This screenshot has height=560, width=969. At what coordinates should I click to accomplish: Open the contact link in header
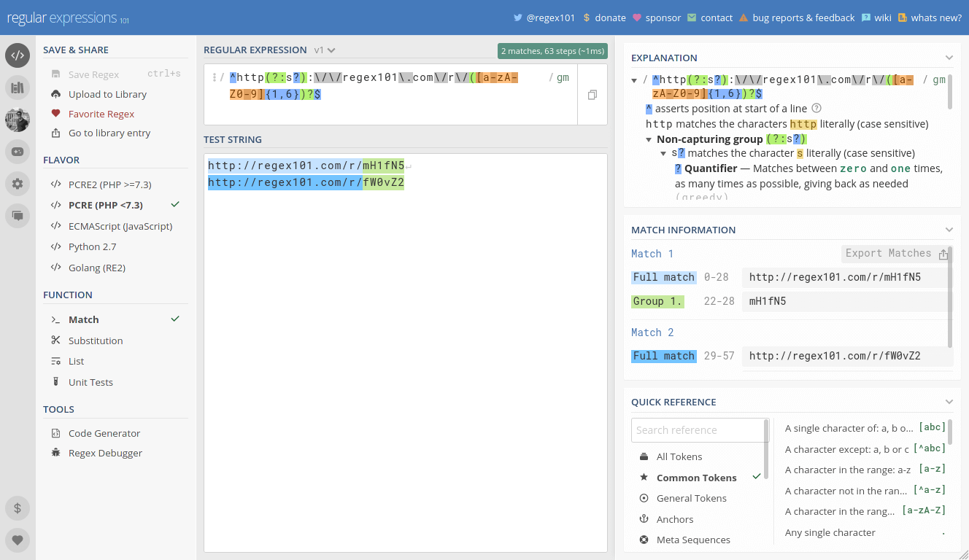(710, 17)
